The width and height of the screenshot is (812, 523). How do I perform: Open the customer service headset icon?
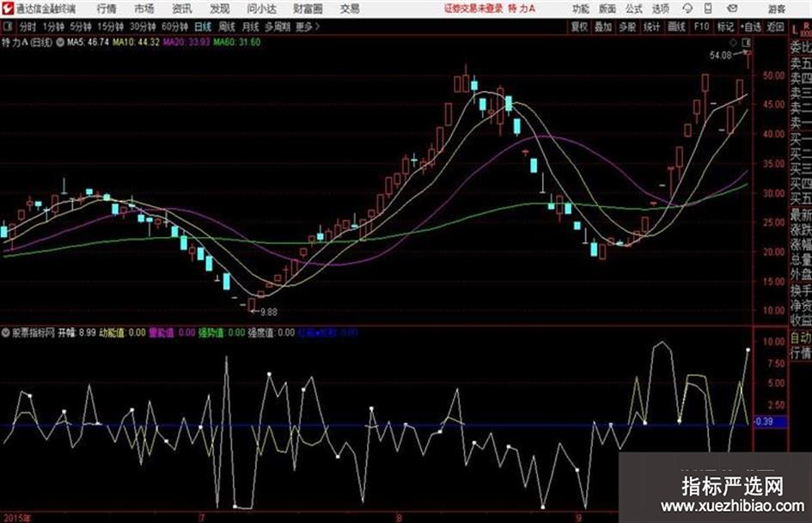coord(687,9)
